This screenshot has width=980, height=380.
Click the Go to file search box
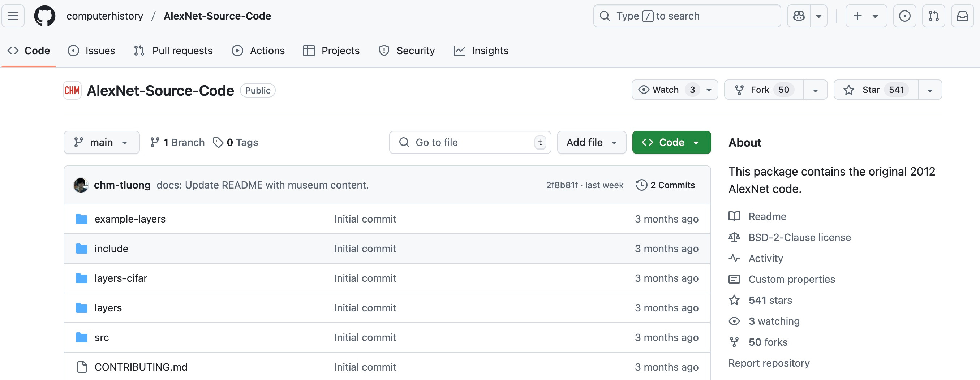coord(470,142)
